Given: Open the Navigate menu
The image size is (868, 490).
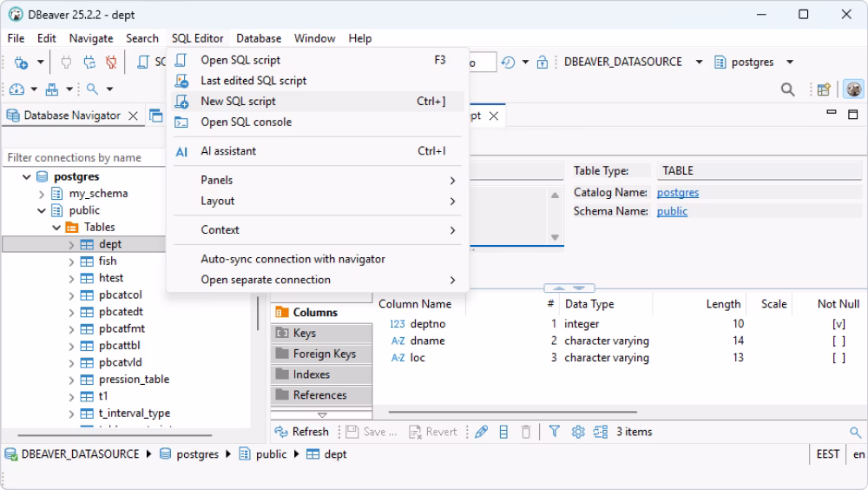Looking at the screenshot, I should click(91, 38).
